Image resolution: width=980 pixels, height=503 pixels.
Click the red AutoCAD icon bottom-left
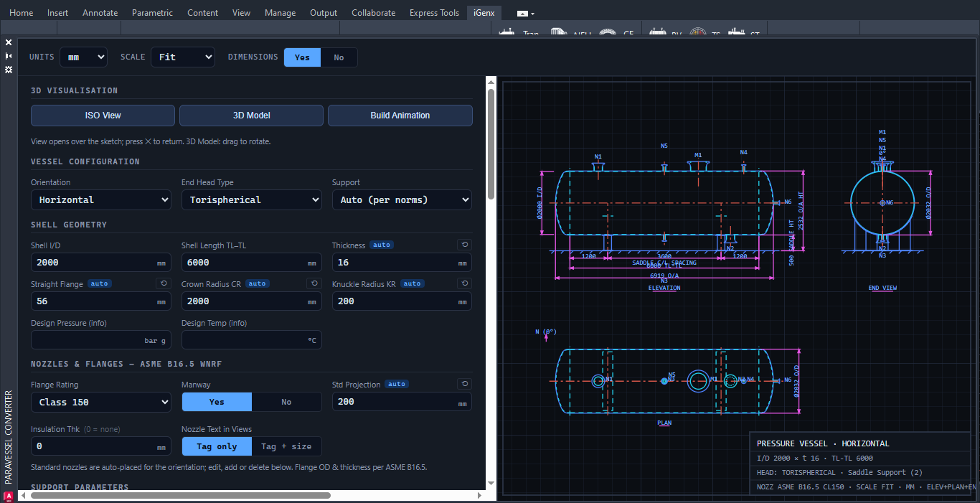9,496
